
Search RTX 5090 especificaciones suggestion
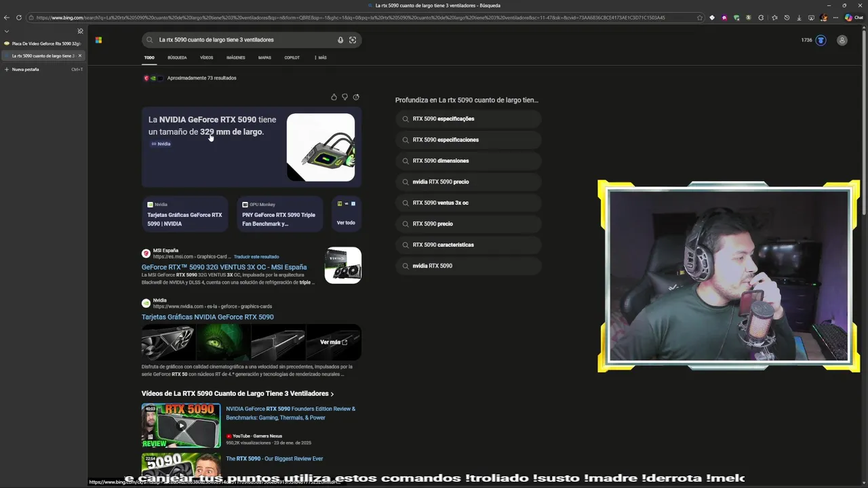pos(468,140)
